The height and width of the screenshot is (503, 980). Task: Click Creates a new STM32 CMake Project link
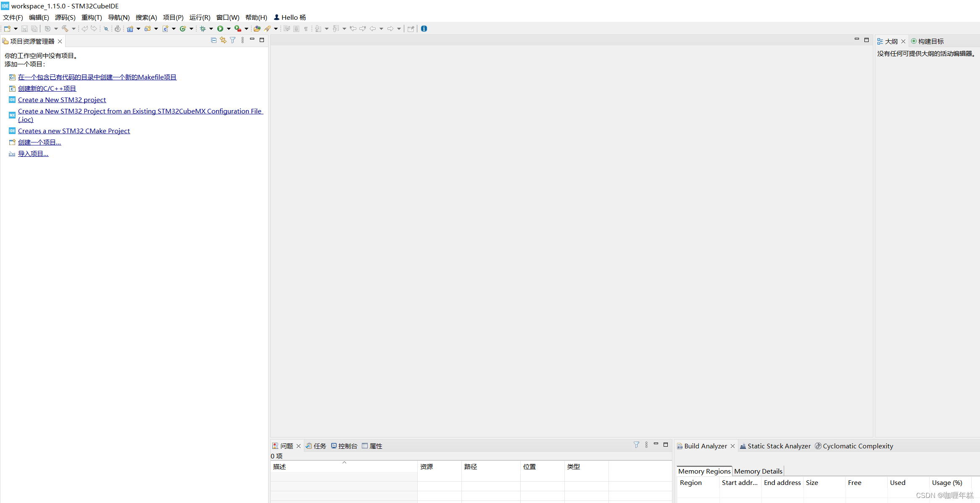(x=74, y=131)
